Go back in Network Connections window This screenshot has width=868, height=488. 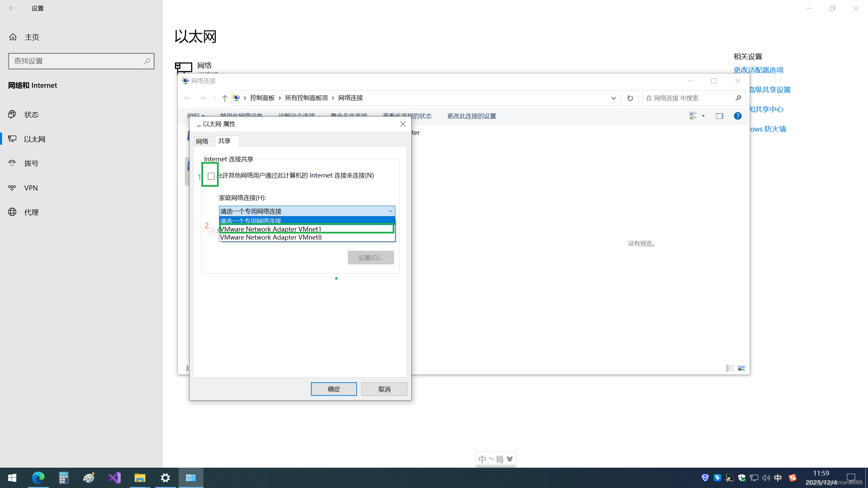[187, 98]
